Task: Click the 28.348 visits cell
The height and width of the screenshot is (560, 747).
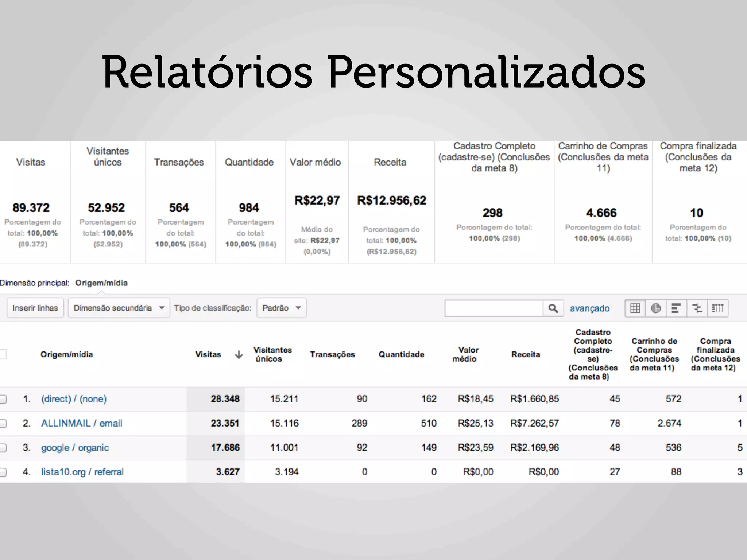Action: tap(225, 399)
